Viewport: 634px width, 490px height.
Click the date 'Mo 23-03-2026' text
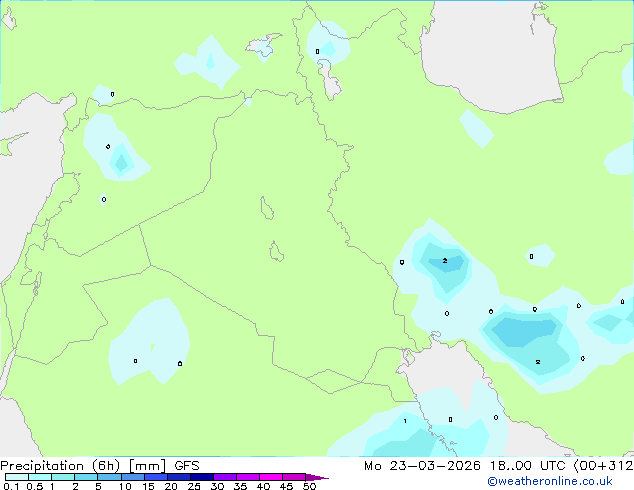[x=422, y=466]
